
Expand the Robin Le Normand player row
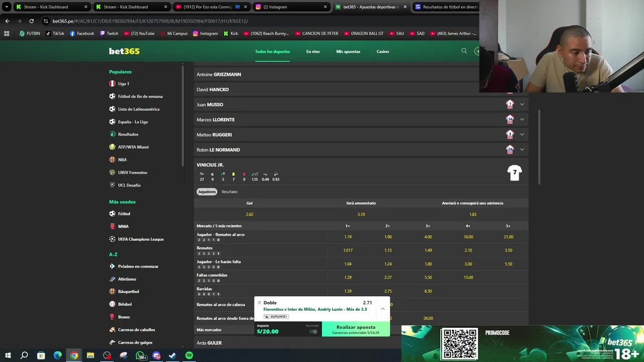tap(522, 150)
